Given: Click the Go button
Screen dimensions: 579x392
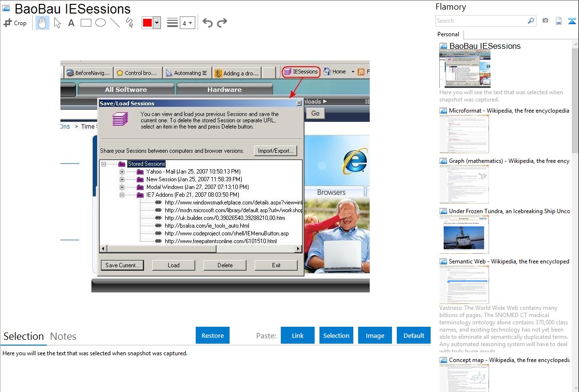Looking at the screenshot, I should (315, 114).
